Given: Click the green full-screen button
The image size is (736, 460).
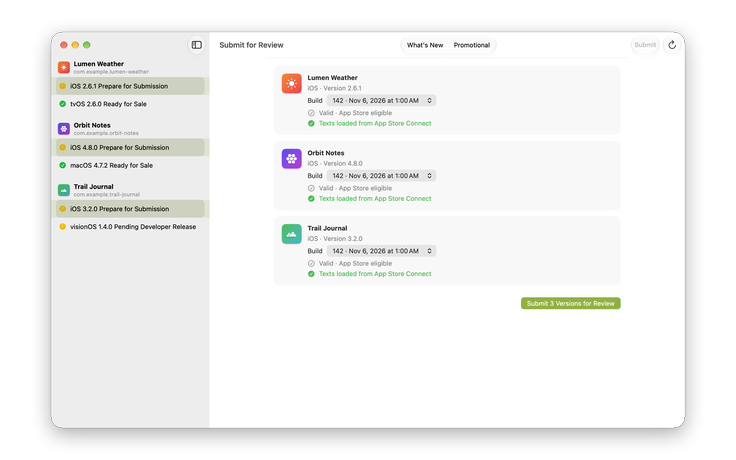Looking at the screenshot, I should 87,45.
